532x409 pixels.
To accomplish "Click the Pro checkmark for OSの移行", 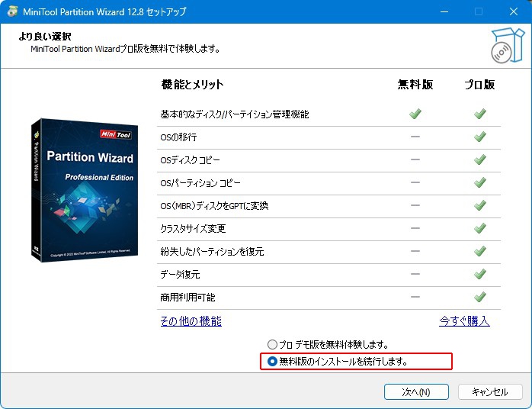I will pyautogui.click(x=479, y=137).
